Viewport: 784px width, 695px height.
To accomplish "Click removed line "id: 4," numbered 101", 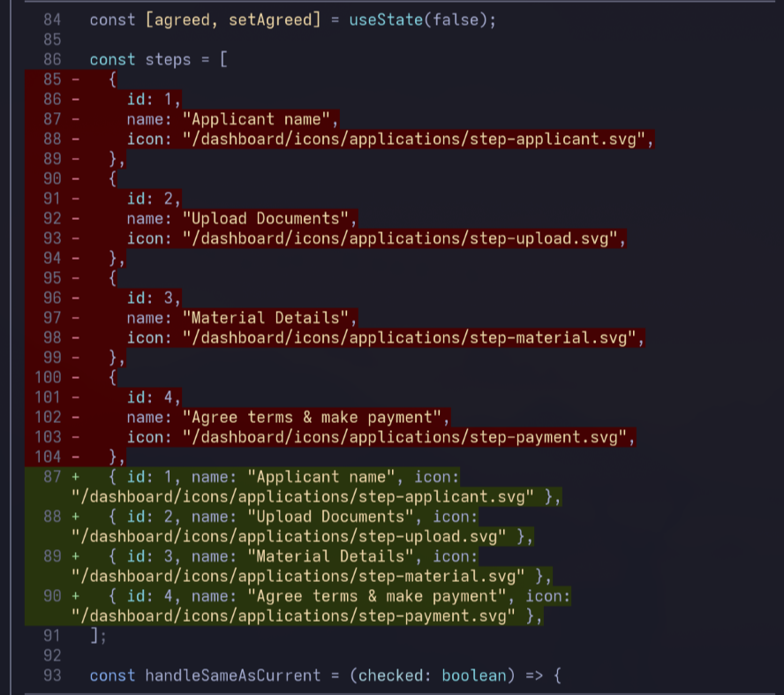I will (154, 397).
